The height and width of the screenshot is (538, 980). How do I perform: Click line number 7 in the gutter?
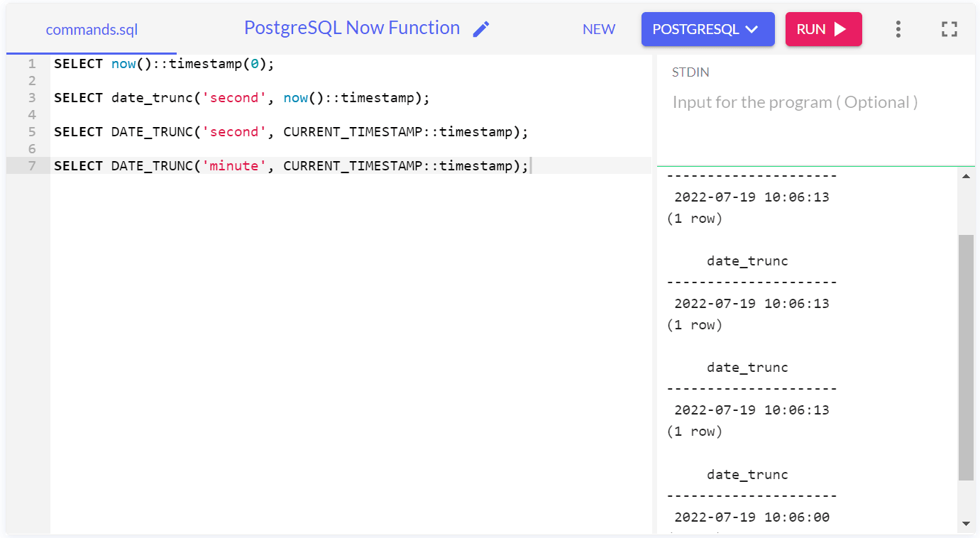click(31, 165)
